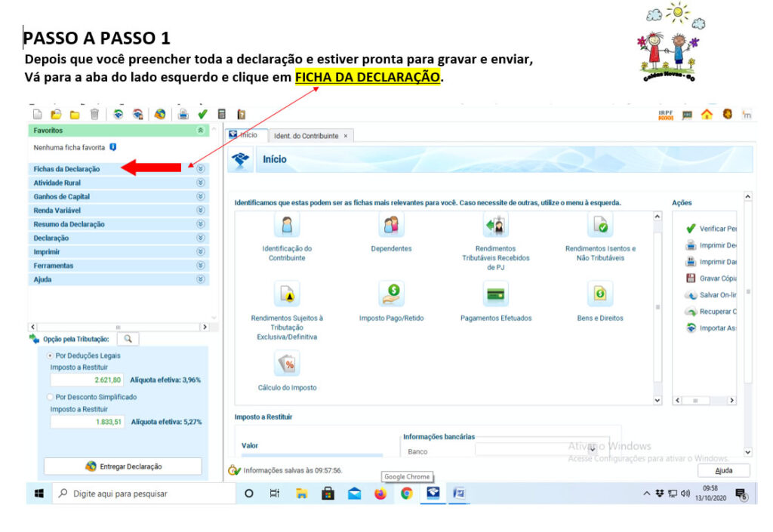The image size is (773, 532).
Task: Open Google Chrome from the taskbar
Action: point(406,494)
